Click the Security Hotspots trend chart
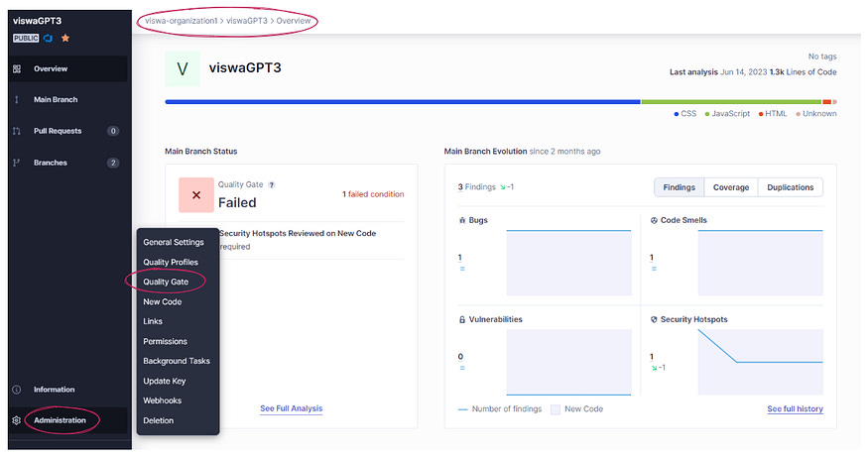Image resolution: width=868 pixels, height=457 pixels. (x=760, y=363)
